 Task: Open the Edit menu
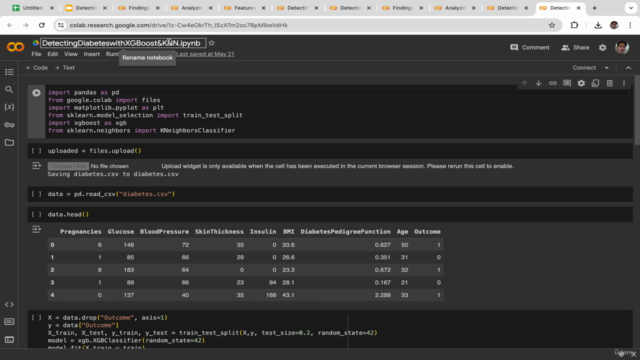tap(53, 54)
